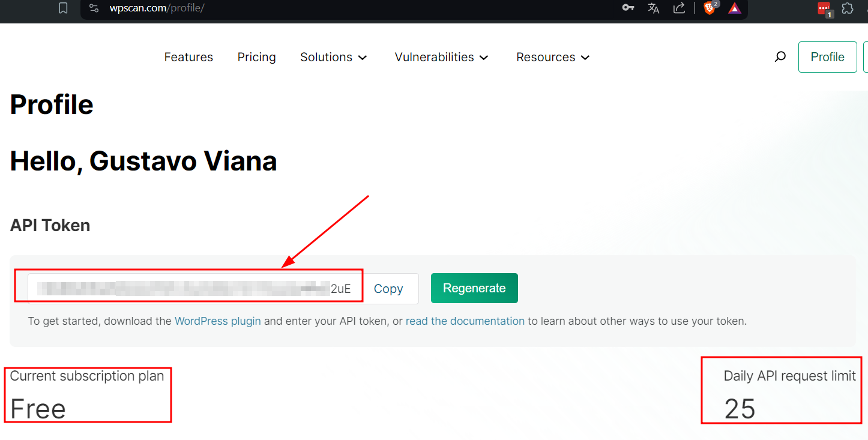This screenshot has width=868, height=440.
Task: Click the 'Profile' page title
Action: click(x=52, y=105)
